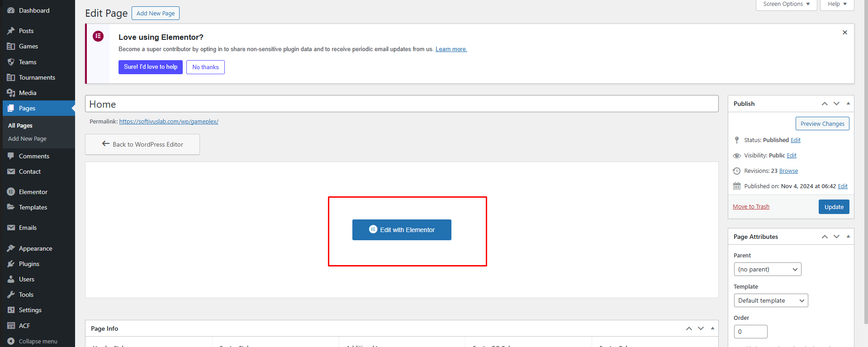Click the Media icon in sidebar
This screenshot has height=347, width=868.
[11, 93]
